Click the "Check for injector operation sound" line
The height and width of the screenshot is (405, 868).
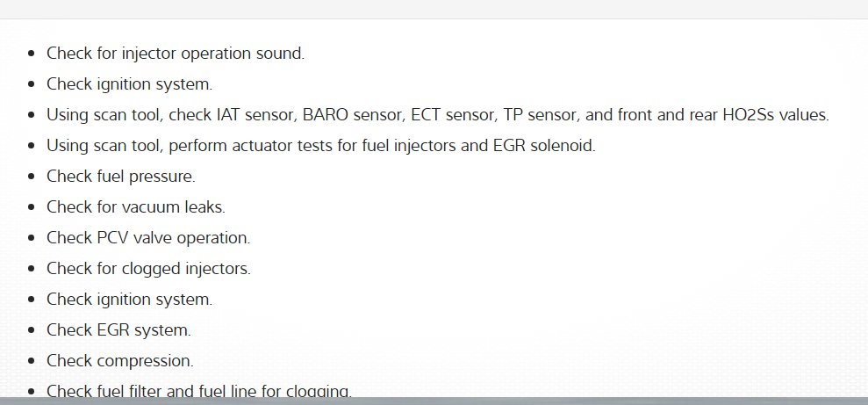coord(176,54)
